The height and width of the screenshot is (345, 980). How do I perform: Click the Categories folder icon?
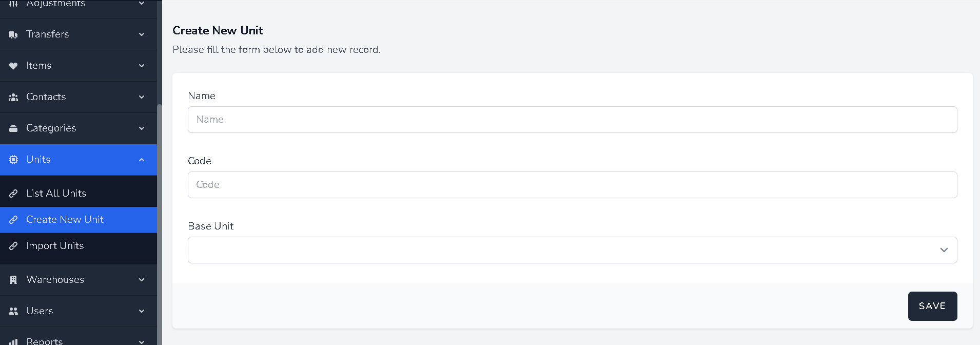point(13,128)
